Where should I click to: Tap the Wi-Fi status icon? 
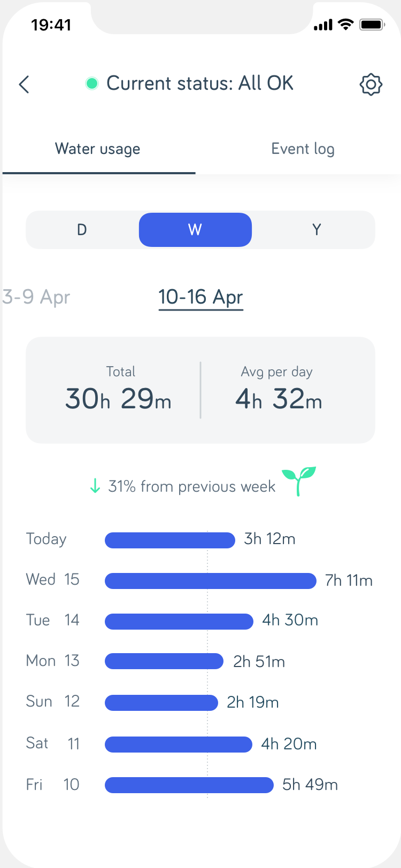tap(346, 25)
